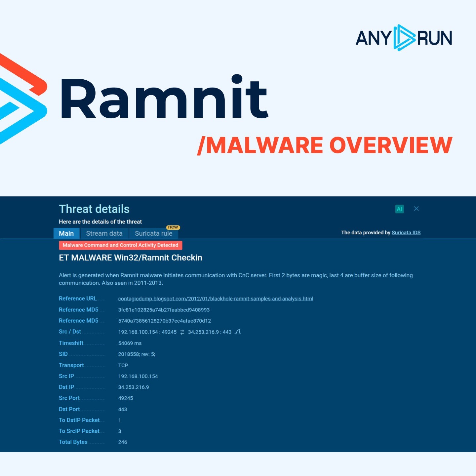Click the To DstIP Packet value 1

pyautogui.click(x=120, y=420)
